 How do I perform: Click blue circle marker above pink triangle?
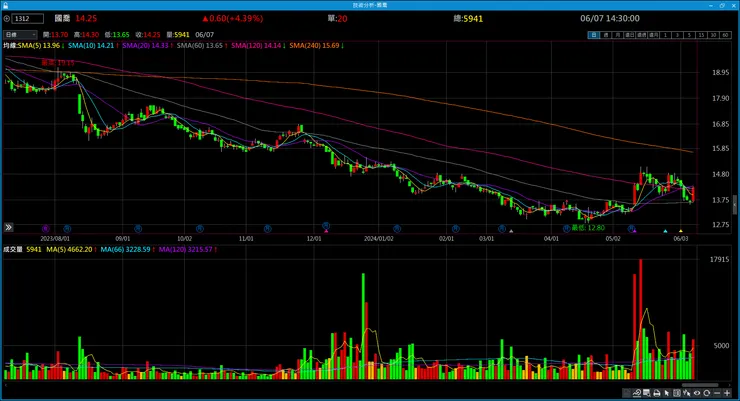click(326, 226)
